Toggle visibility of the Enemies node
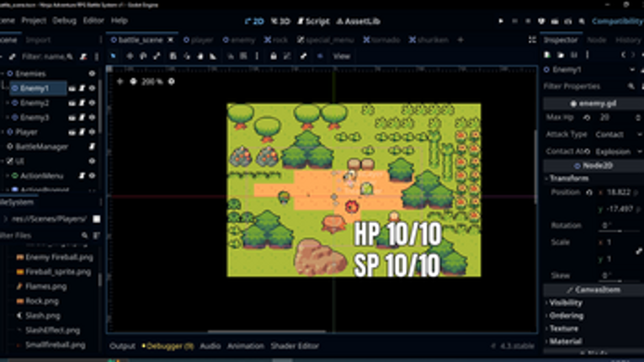 pyautogui.click(x=93, y=74)
